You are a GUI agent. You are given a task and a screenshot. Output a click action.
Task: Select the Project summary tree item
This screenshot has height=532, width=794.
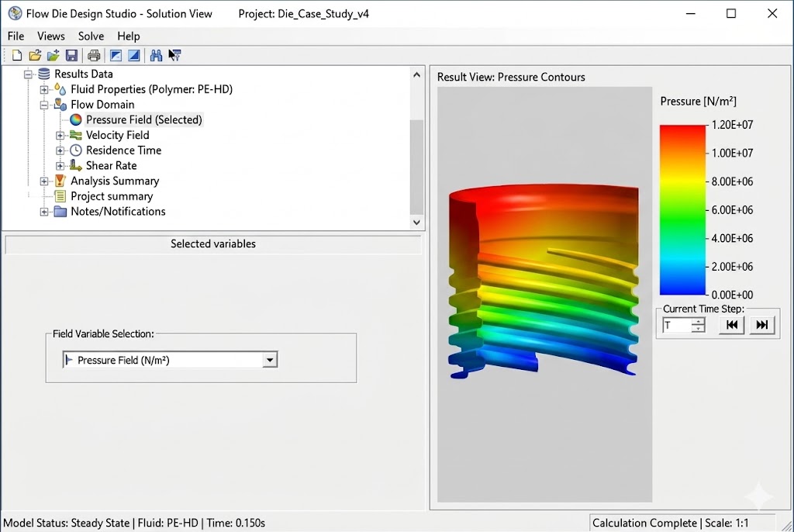112,196
